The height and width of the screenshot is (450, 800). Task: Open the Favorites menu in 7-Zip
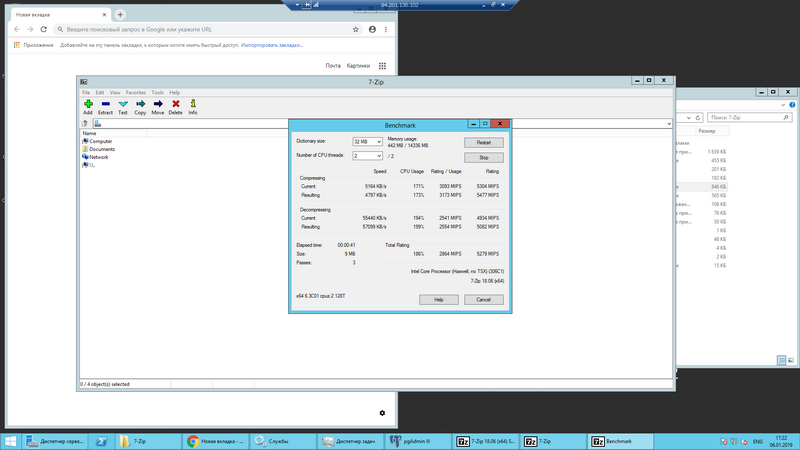pyautogui.click(x=136, y=92)
